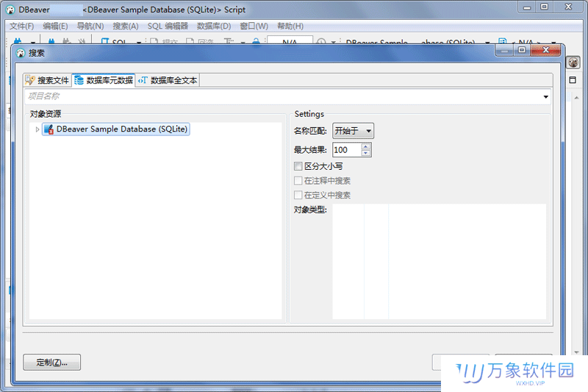Minimize the DBeaver main window
Screen dimensions: 588x392
tap(527, 7)
